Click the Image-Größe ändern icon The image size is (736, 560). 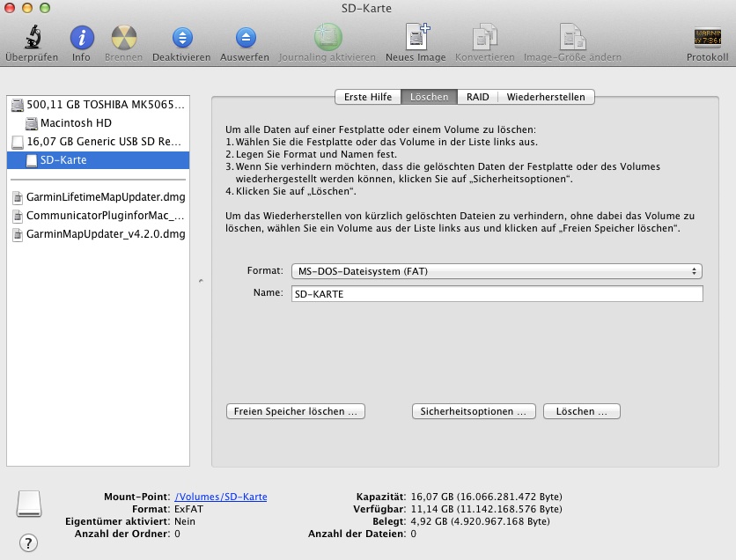click(572, 37)
